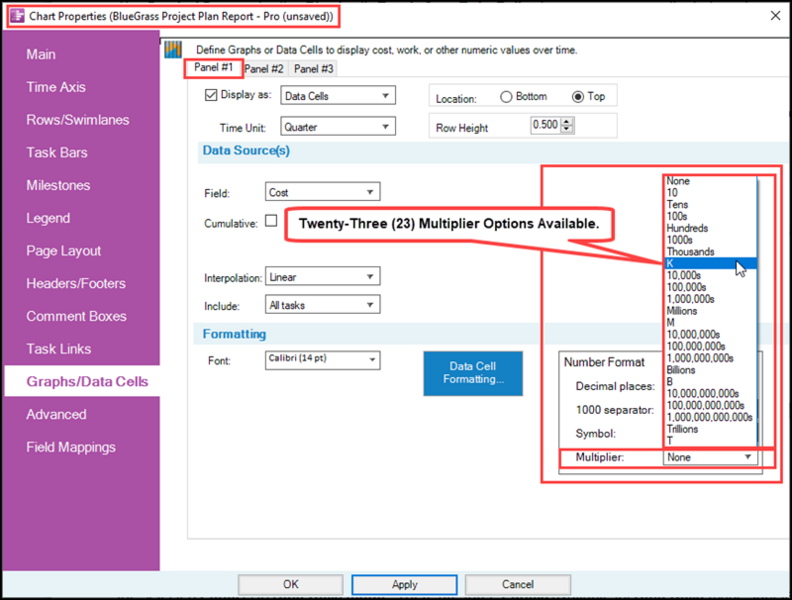Choose M multiplier option

pos(710,323)
